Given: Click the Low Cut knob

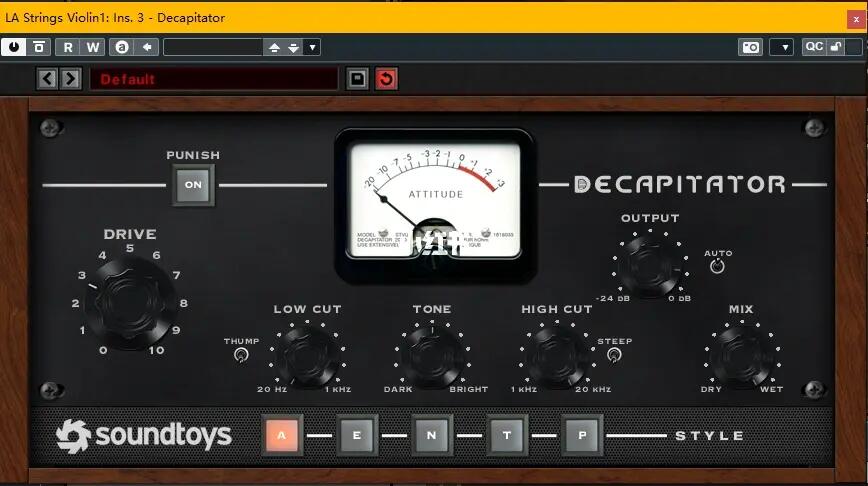Looking at the screenshot, I should pos(307,358).
